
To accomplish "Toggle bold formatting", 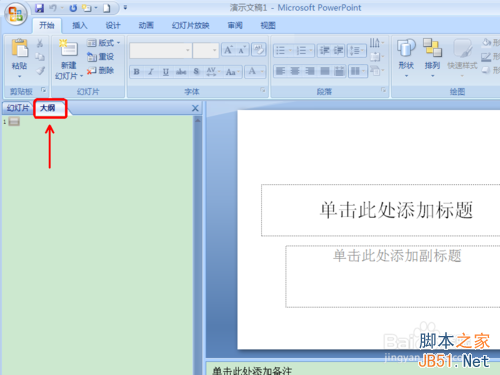I will pyautogui.click(x=136, y=72).
